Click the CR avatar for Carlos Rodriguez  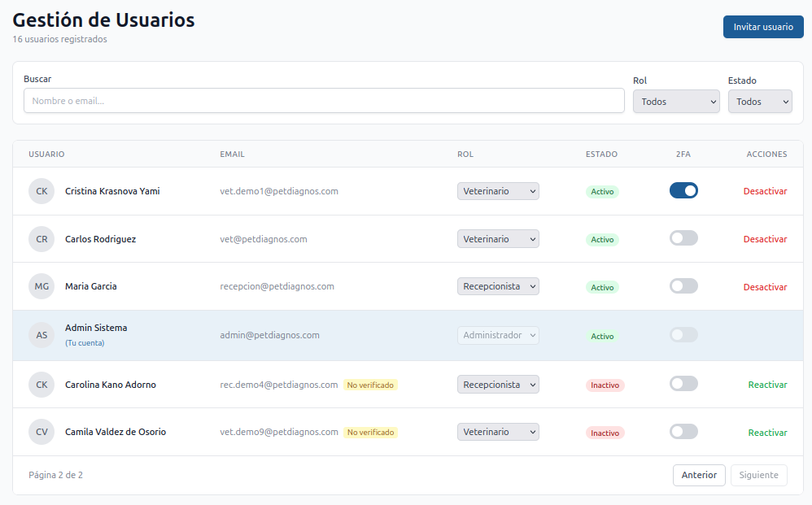click(41, 239)
